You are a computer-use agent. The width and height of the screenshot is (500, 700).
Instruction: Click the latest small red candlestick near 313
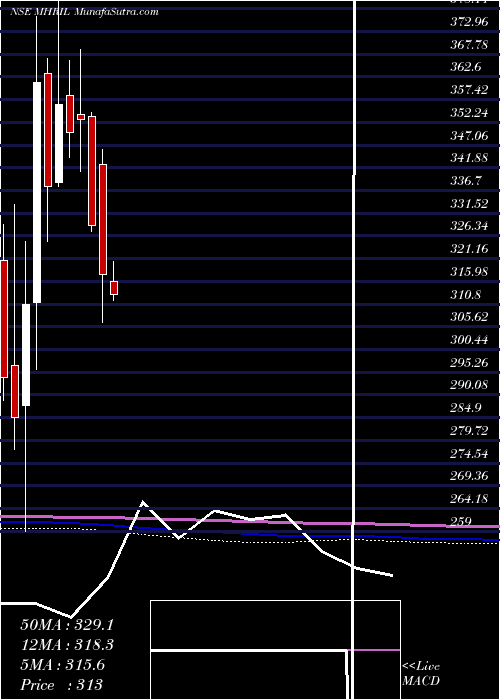(x=114, y=288)
